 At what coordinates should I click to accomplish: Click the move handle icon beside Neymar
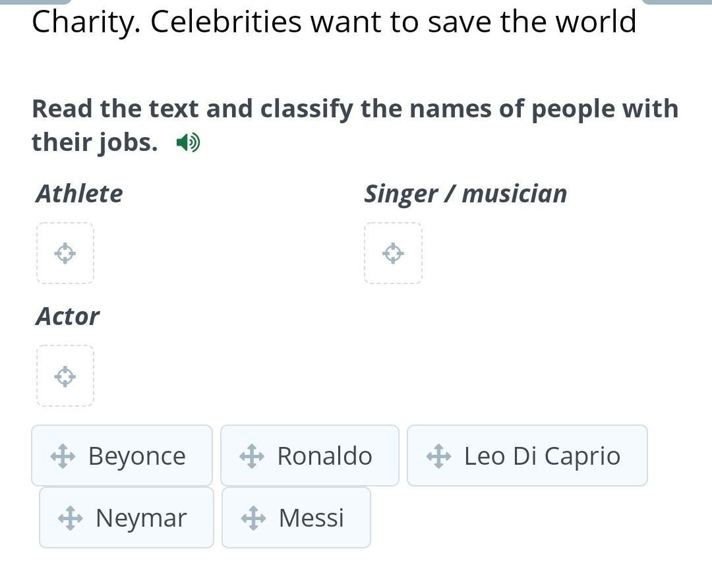(x=70, y=518)
